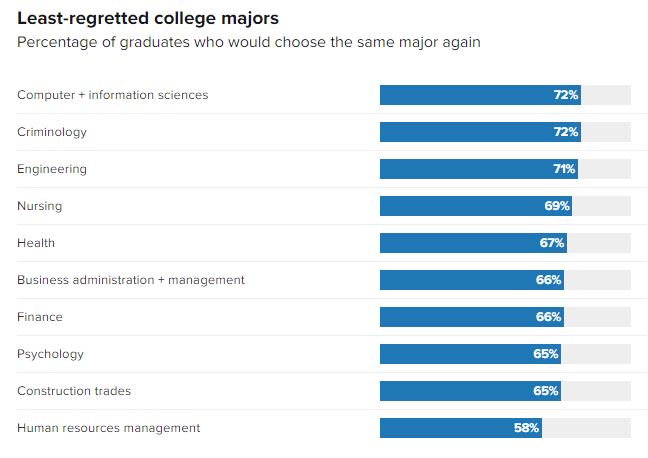Select the "Engineering" row label
Image resolution: width=648 pixels, height=458 pixels.
[x=52, y=169]
